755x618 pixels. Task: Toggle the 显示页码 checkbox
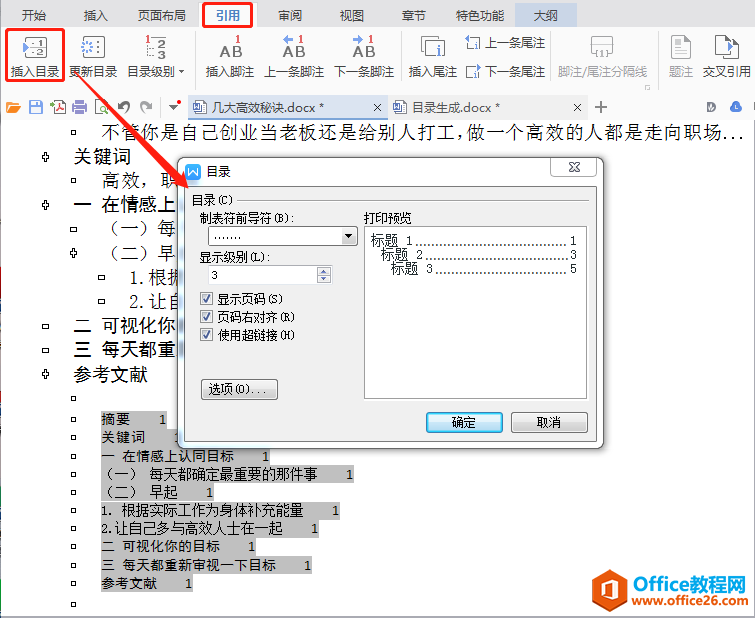click(x=207, y=299)
